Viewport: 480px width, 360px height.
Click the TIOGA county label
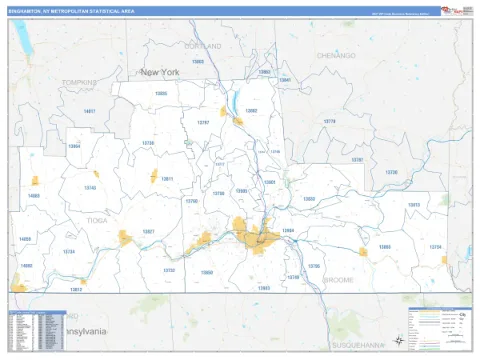[97, 221]
